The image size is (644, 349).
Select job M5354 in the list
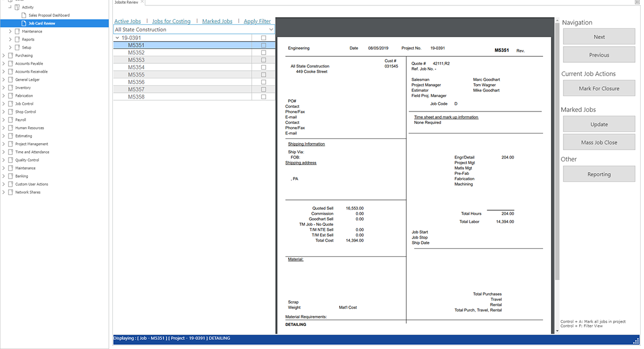pyautogui.click(x=136, y=68)
